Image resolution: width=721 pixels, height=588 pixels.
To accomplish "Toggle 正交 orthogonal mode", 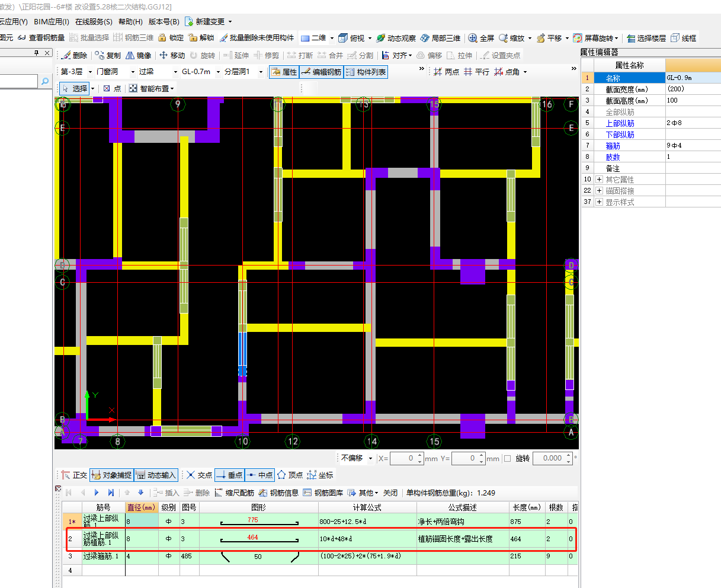I will (x=74, y=475).
